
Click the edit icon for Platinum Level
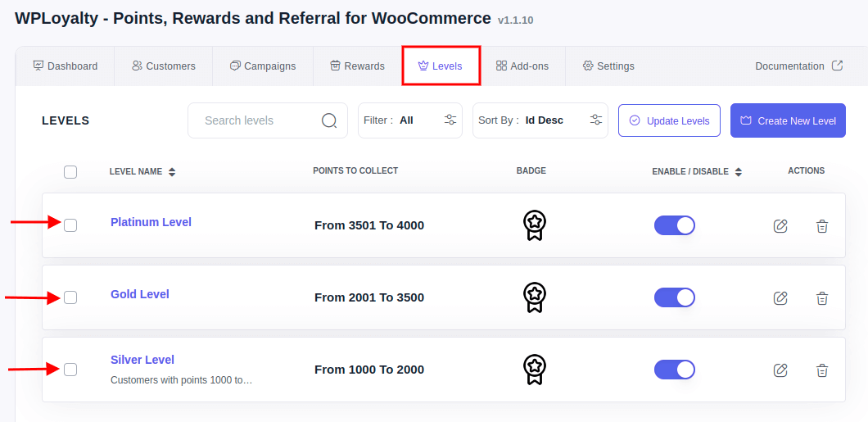point(780,226)
